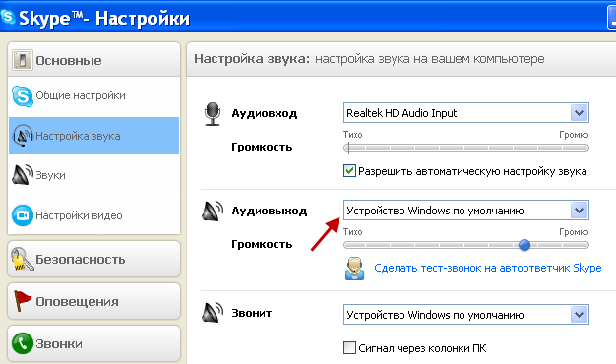The image size is (616, 364).
Task: Click the operator icon beside test call link
Action: coord(355,269)
